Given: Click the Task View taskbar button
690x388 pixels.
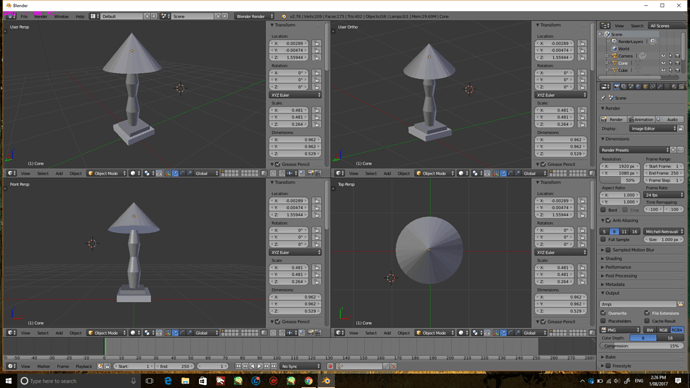Looking at the screenshot, I should click(x=150, y=381).
